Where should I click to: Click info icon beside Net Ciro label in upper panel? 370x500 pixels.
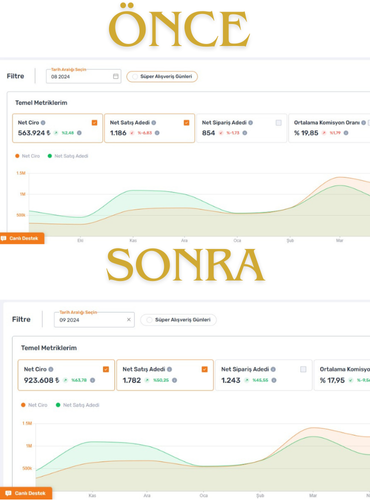click(x=43, y=123)
